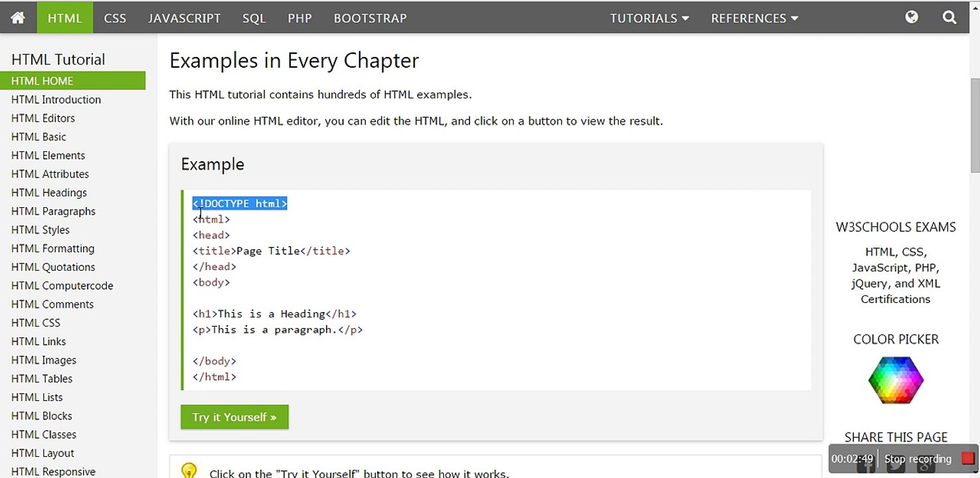Navigate to HTML Layout
Image resolution: width=980 pixels, height=478 pixels.
[43, 453]
